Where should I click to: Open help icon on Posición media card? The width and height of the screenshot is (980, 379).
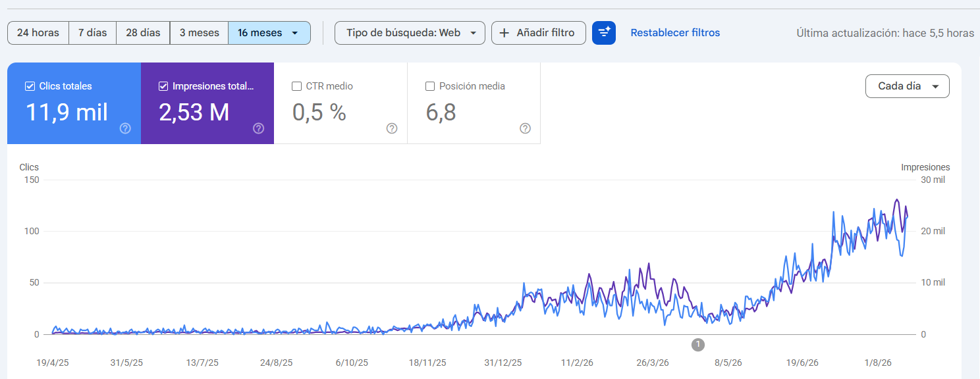[x=525, y=128]
